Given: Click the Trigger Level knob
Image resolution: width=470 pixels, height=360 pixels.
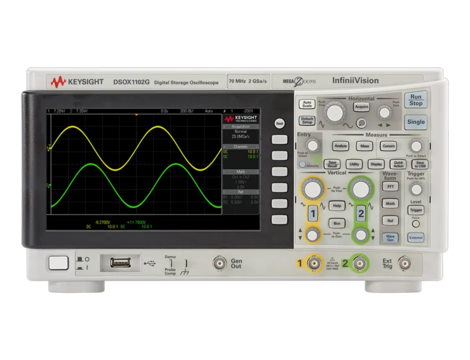Looking at the screenshot, I should 416,189.
